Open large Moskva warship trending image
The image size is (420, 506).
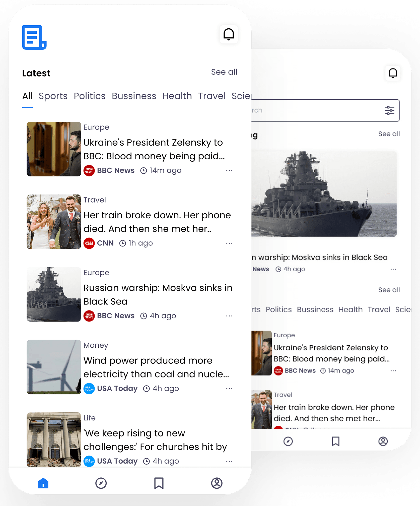coord(324,194)
